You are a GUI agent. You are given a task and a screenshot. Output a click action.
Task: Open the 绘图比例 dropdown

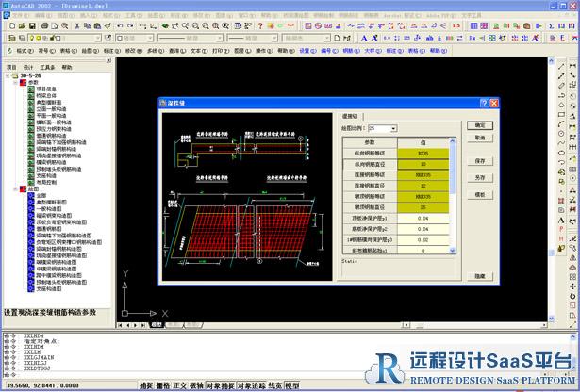(x=393, y=128)
